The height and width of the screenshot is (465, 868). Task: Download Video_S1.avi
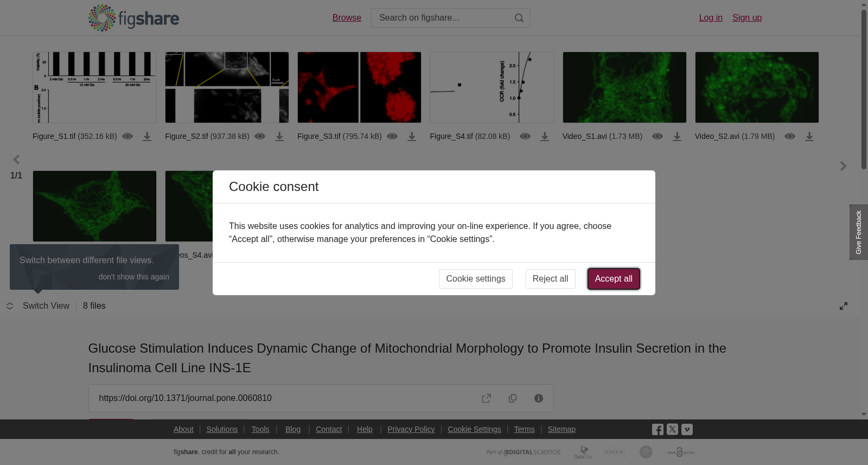tap(677, 137)
